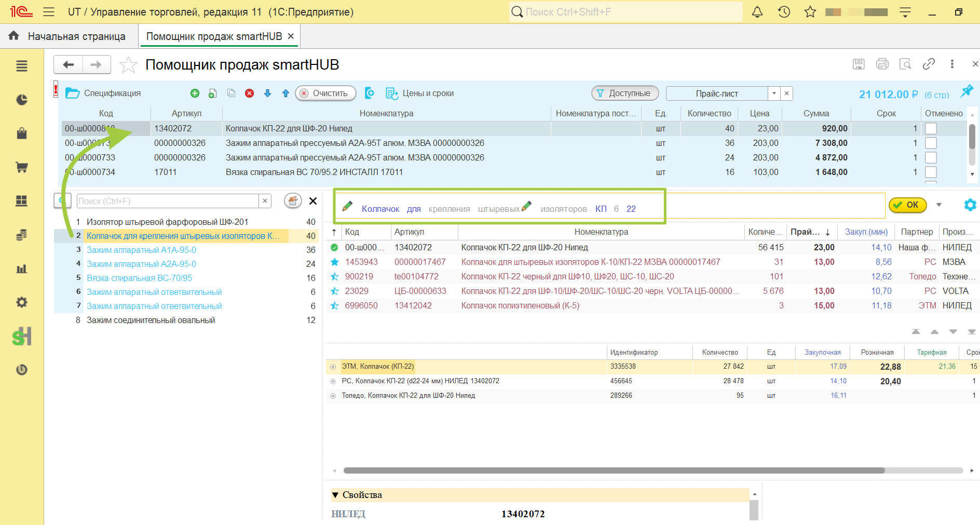Click the red delete row icon
980x525 pixels.
(x=249, y=93)
